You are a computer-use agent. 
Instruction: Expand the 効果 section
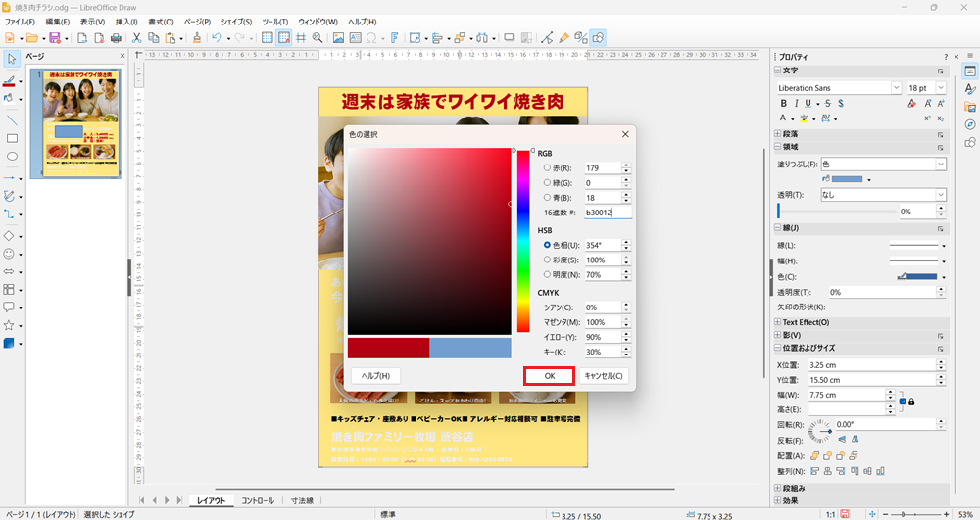(x=778, y=500)
